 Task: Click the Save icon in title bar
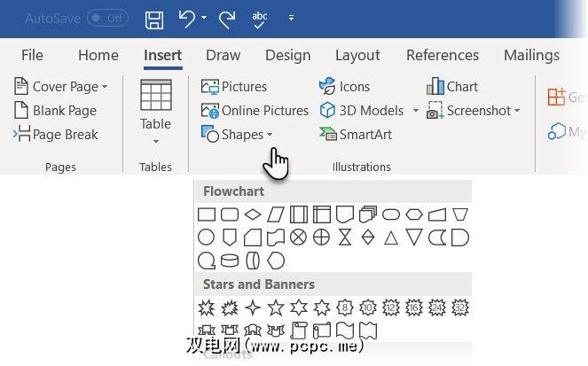click(154, 19)
